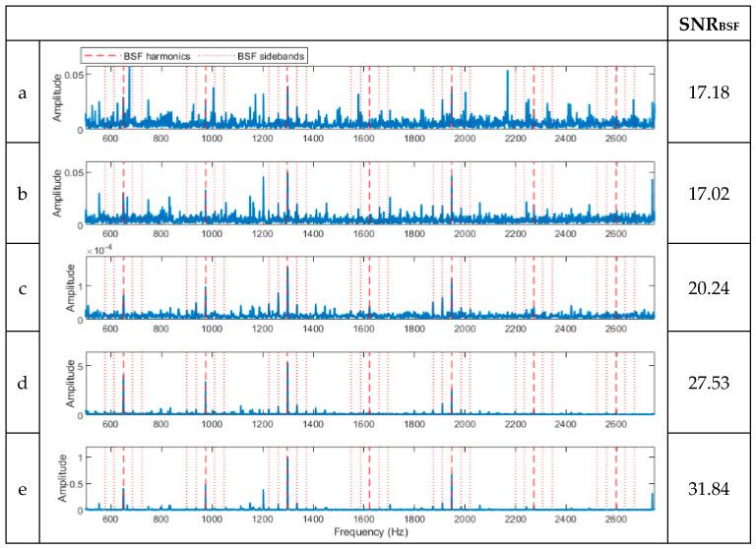Click the SNR value 27.53
The image size is (756, 549).
(709, 383)
